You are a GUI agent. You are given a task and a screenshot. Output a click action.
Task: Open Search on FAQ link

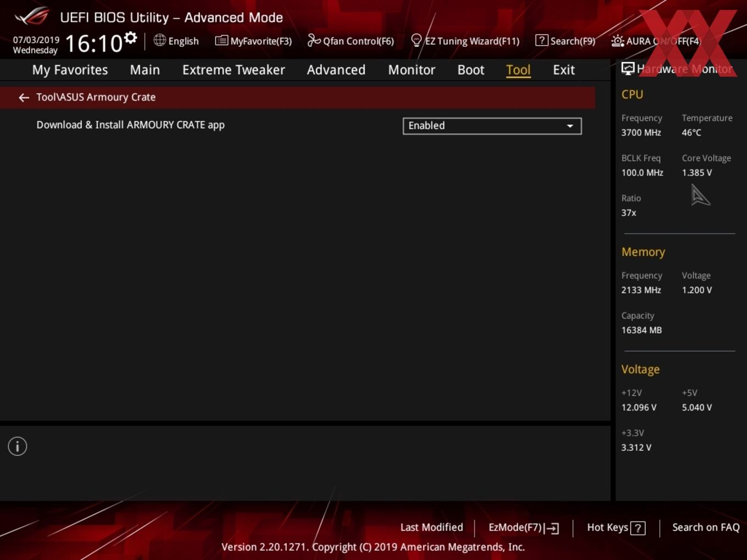coord(706,528)
